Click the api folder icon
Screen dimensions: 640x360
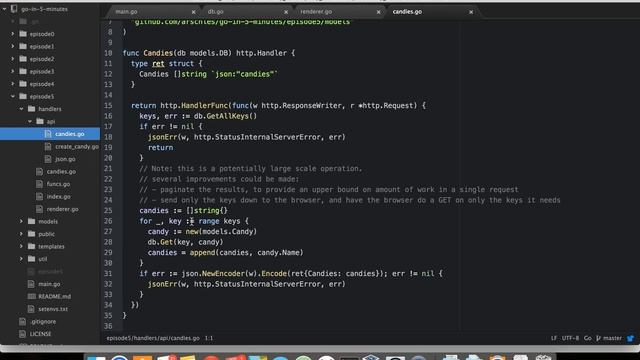pos(40,121)
